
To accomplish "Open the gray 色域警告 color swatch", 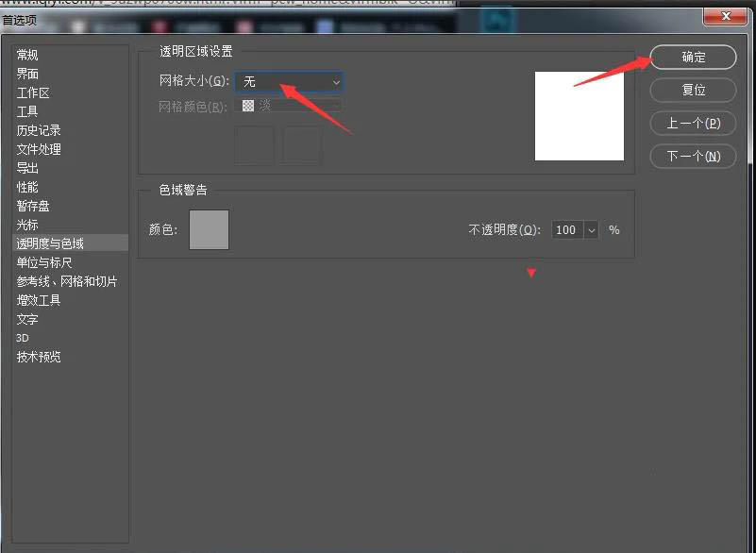I will pos(209,229).
